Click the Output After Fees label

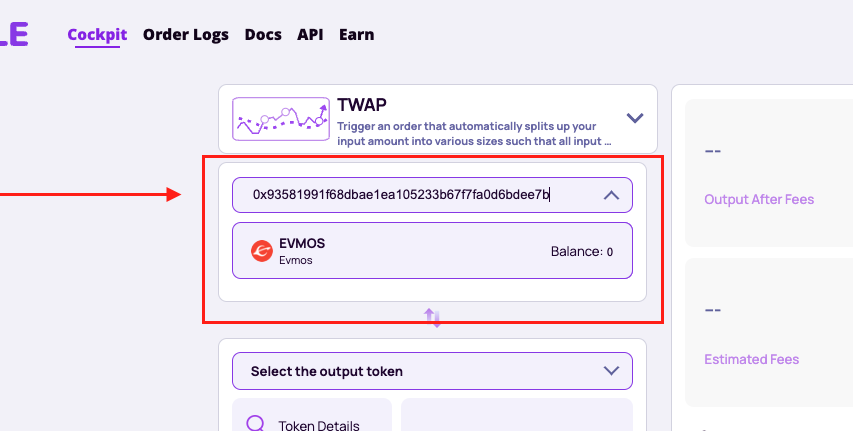pyautogui.click(x=759, y=199)
